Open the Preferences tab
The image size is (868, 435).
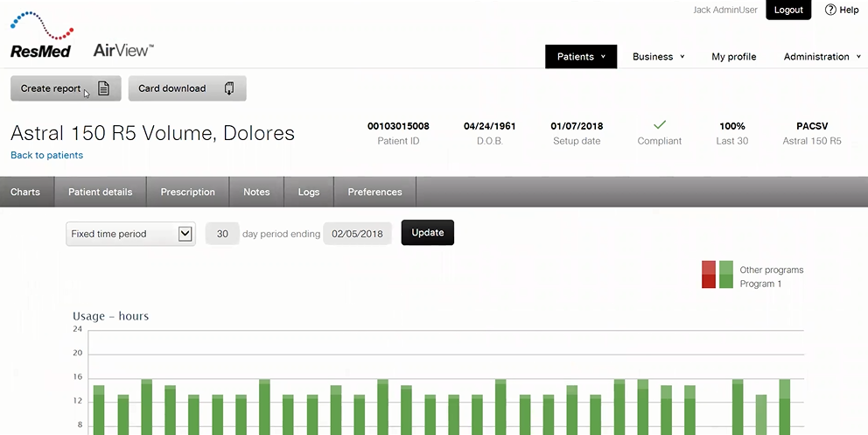pyautogui.click(x=374, y=192)
